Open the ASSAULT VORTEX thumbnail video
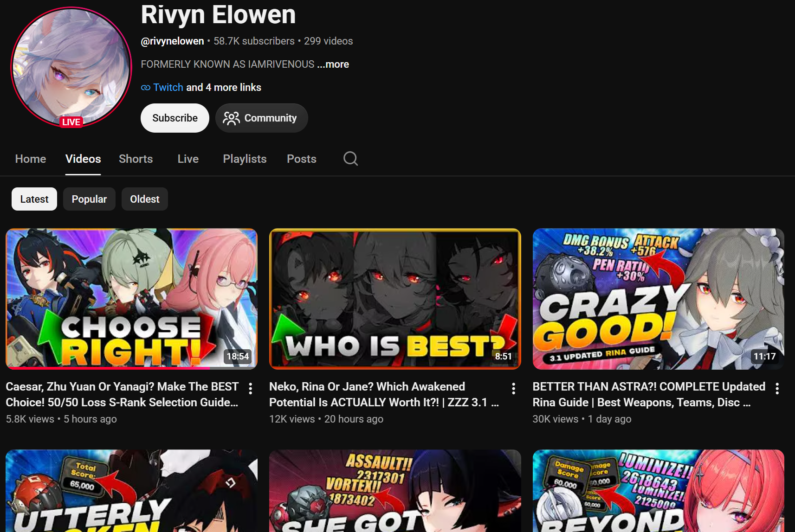Image resolution: width=795 pixels, height=532 pixels. tap(395, 491)
